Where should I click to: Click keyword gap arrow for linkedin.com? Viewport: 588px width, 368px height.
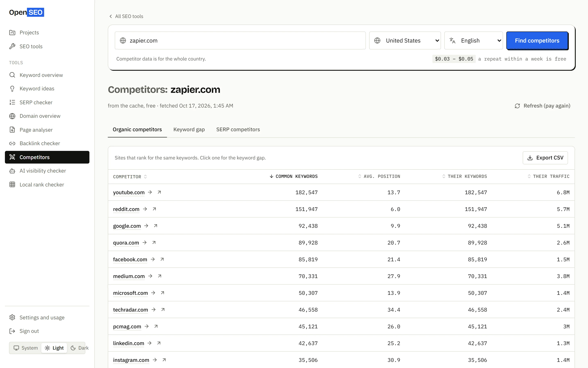[x=150, y=343]
